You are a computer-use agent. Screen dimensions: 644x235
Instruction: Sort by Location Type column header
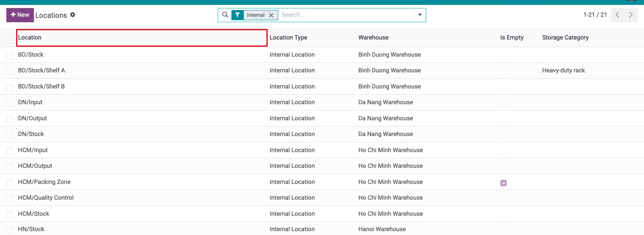(288, 37)
